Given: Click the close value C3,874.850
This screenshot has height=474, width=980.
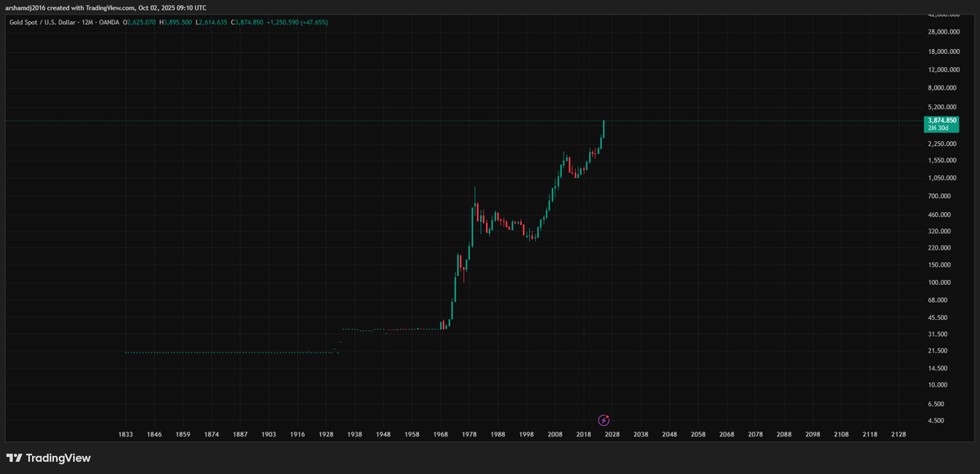Looking at the screenshot, I should pyautogui.click(x=247, y=22).
